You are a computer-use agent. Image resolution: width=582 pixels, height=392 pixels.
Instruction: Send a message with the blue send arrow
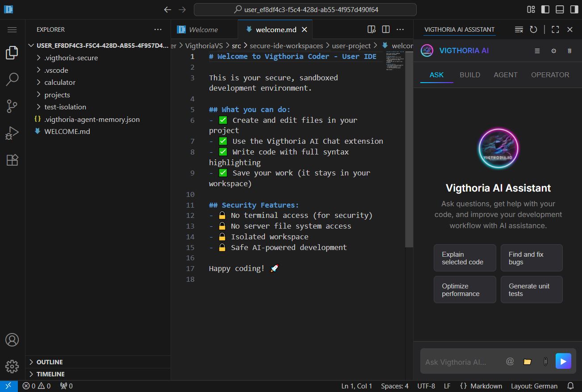click(563, 361)
